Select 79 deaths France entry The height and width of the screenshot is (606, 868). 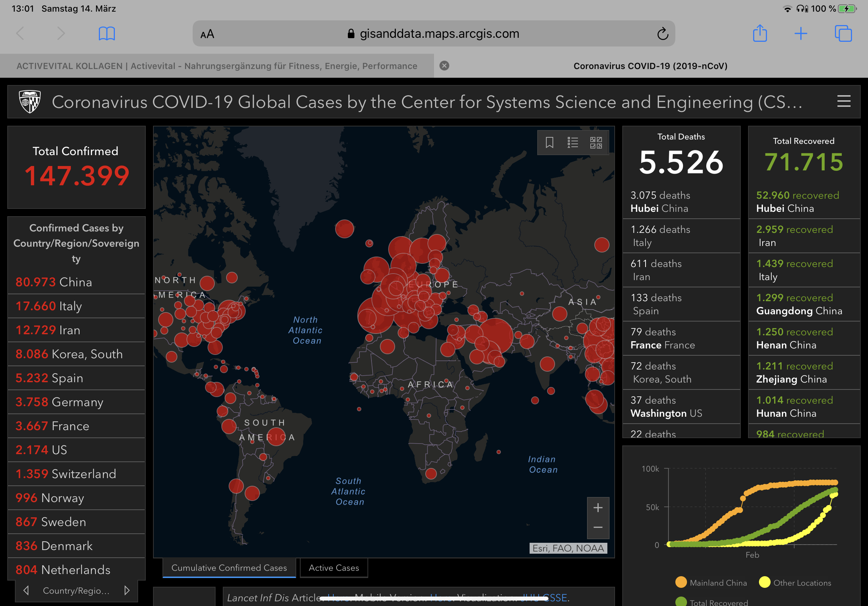pos(681,339)
